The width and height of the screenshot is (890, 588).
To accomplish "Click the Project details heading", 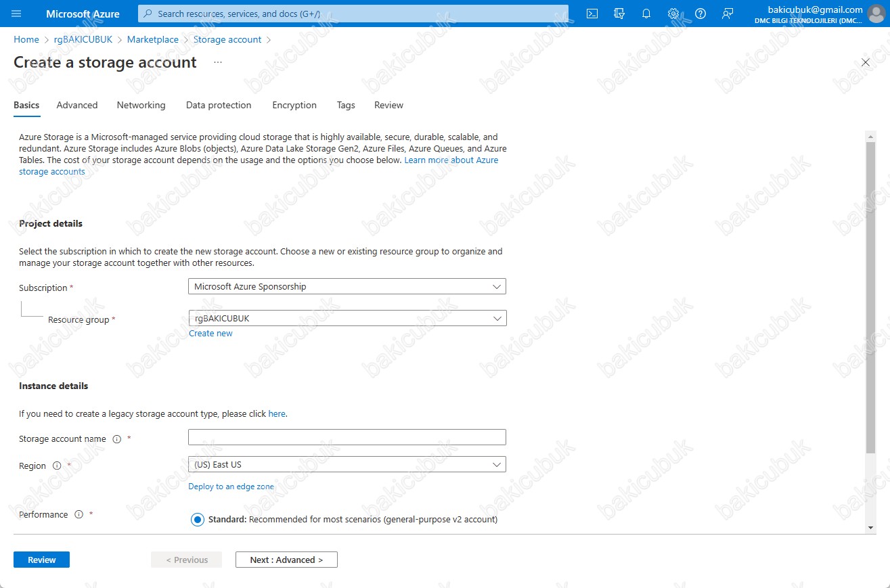I will click(51, 223).
